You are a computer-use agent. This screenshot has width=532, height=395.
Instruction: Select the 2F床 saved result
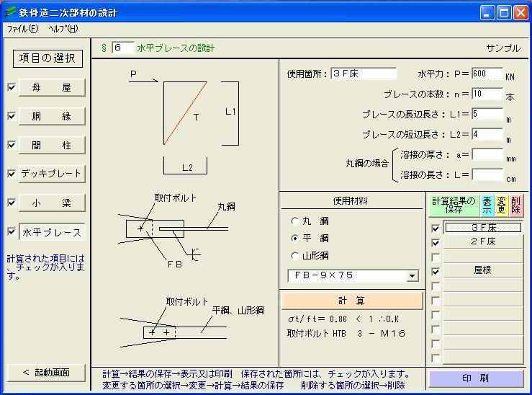483,242
